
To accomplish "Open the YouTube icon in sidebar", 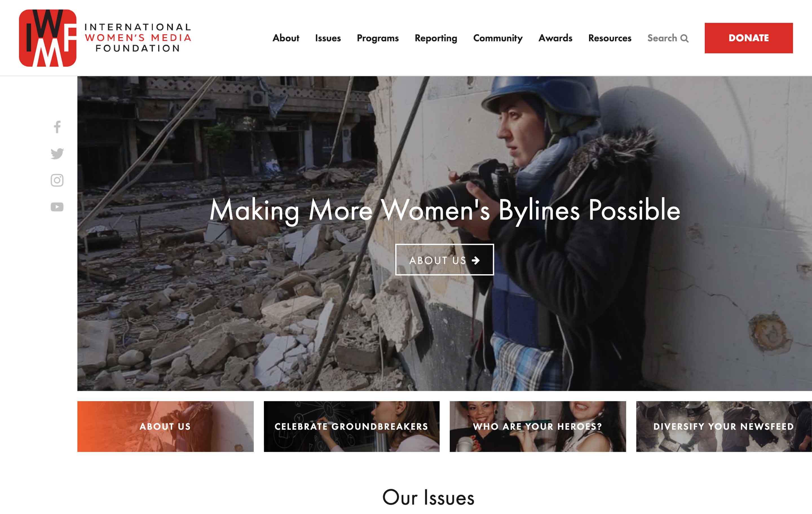I will point(57,207).
